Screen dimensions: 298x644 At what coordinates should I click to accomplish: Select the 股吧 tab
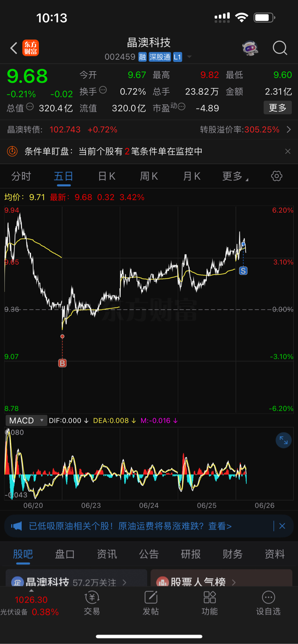point(23,554)
